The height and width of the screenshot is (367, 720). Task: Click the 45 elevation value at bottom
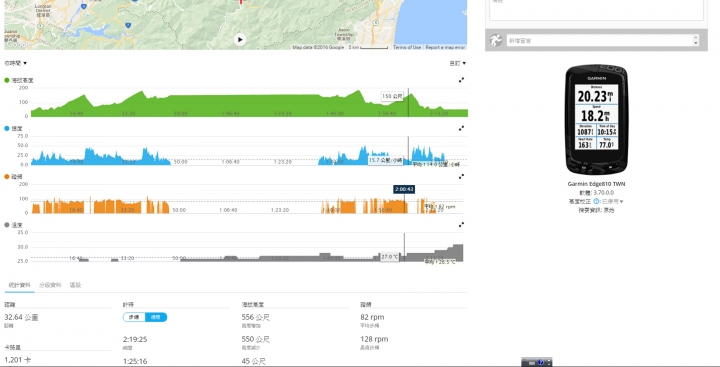253,361
